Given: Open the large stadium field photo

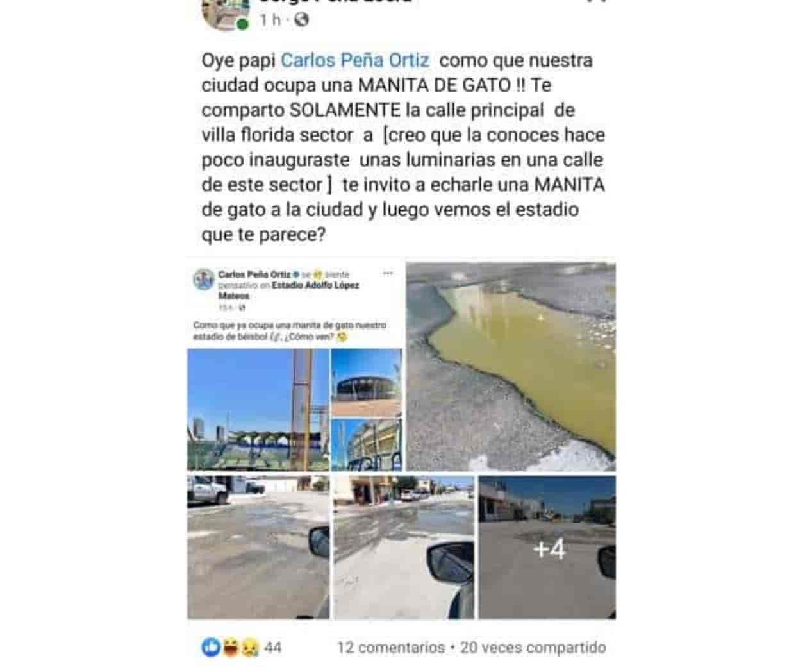Looking at the screenshot, I should pos(258,410).
